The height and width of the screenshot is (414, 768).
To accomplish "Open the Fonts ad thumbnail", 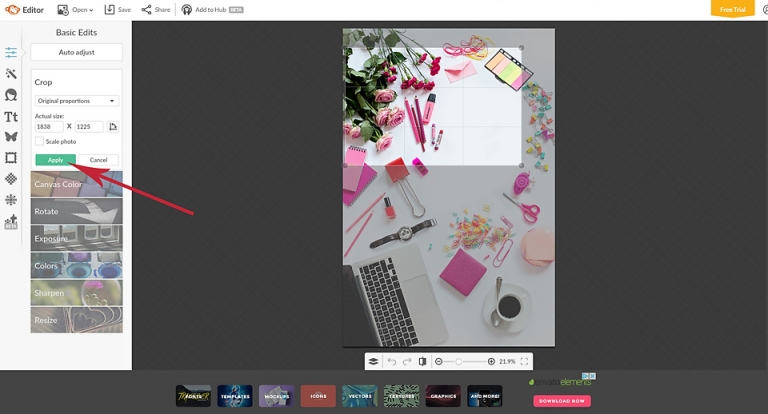I will click(x=193, y=396).
